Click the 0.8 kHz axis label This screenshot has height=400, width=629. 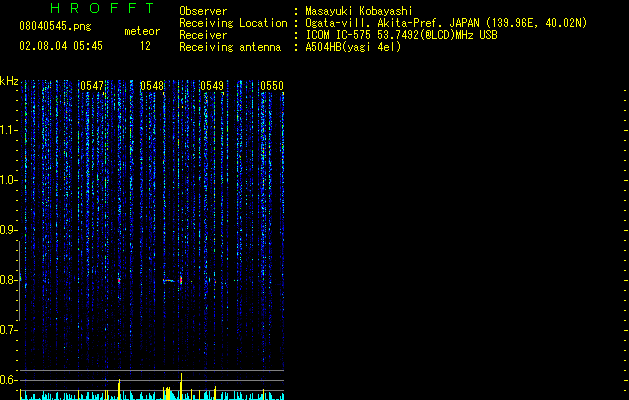(8, 280)
